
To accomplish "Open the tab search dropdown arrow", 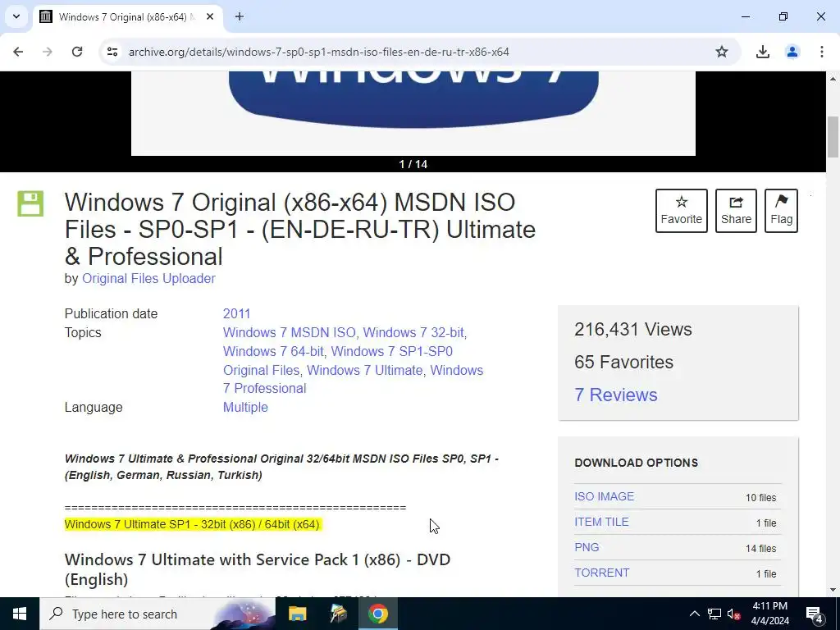I will (16, 16).
